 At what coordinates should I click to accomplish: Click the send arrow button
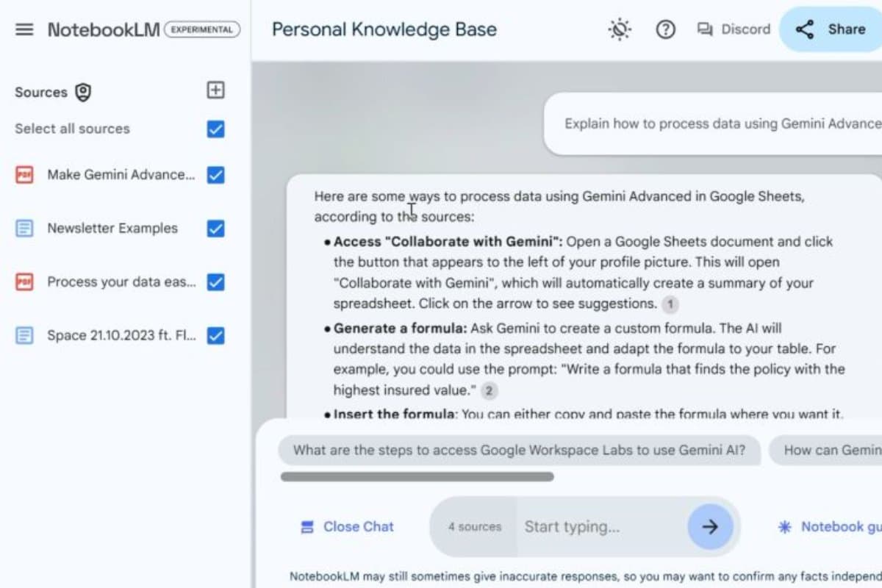tap(710, 526)
